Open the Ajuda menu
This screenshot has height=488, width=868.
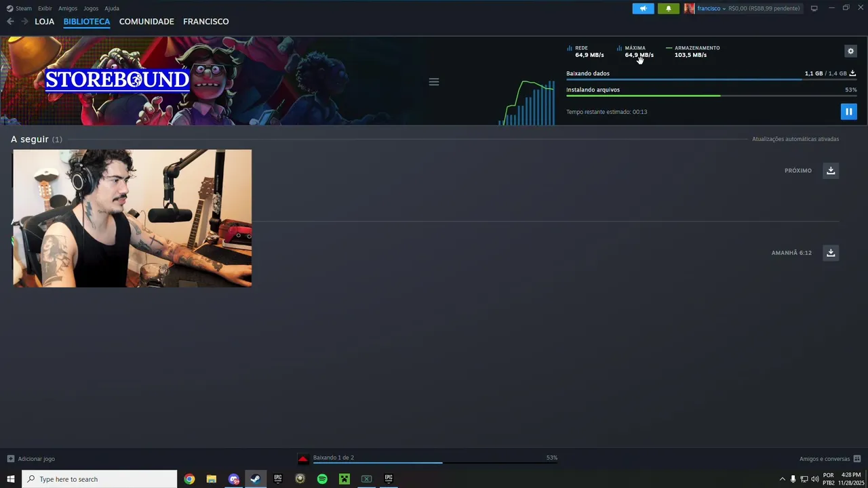tap(112, 8)
